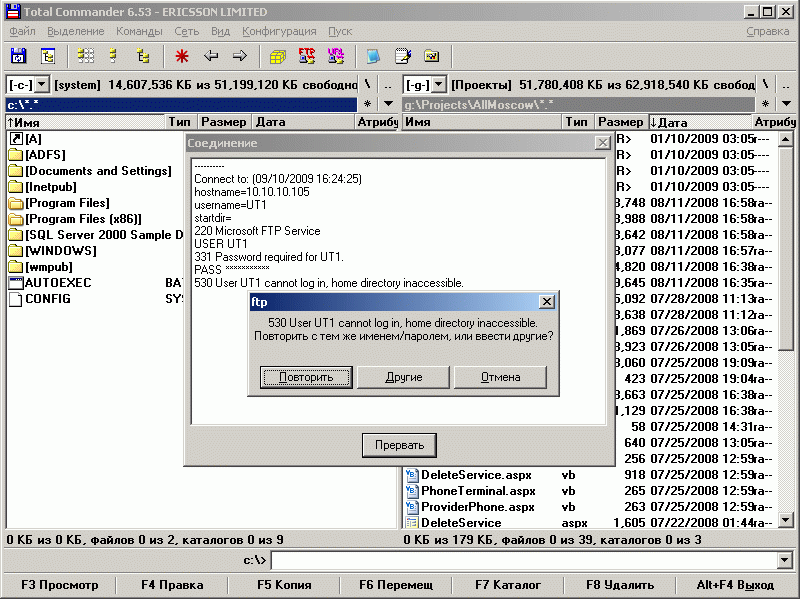Click Отмена in the ftp dialog
Viewport: 800px width, 599px height.
pos(501,378)
